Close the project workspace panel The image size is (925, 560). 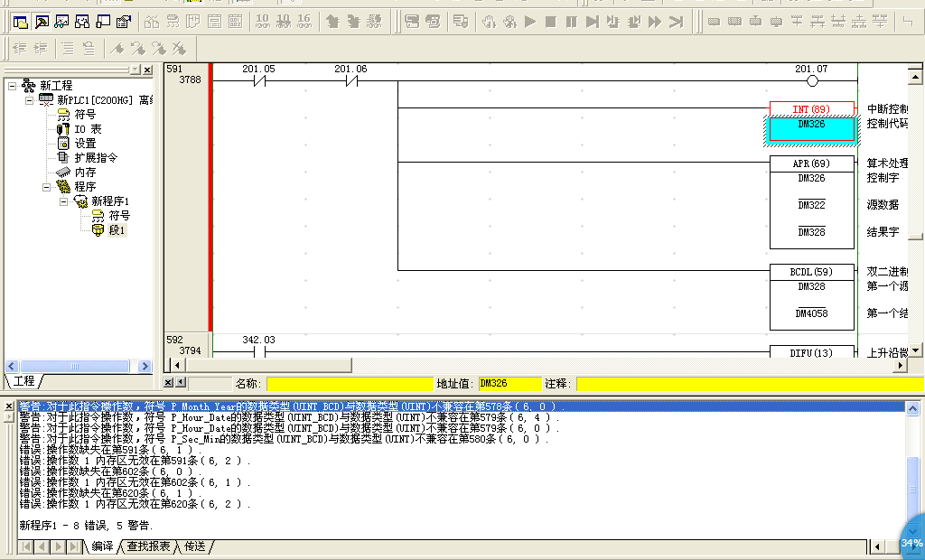coord(147,70)
